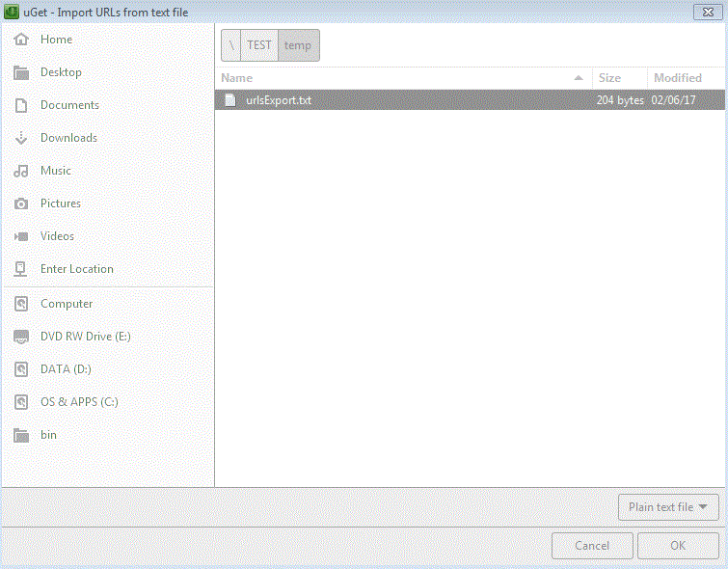Select the urlsExport.txt file
728x569 pixels.
[x=279, y=100]
